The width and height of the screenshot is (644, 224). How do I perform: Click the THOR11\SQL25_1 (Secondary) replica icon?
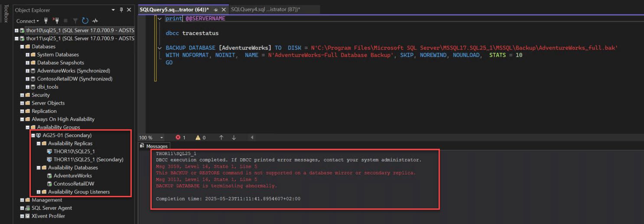49,160
